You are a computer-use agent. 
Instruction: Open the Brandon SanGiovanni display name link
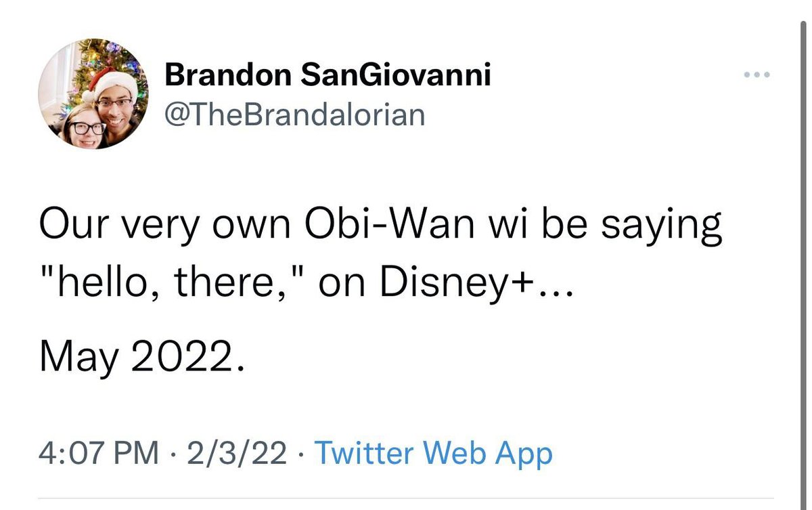pos(328,75)
